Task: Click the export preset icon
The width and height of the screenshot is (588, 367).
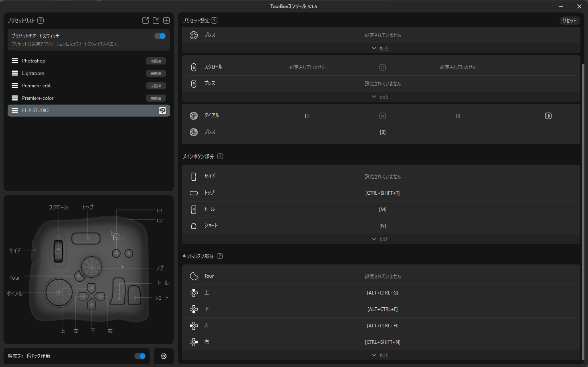Action: (146, 20)
